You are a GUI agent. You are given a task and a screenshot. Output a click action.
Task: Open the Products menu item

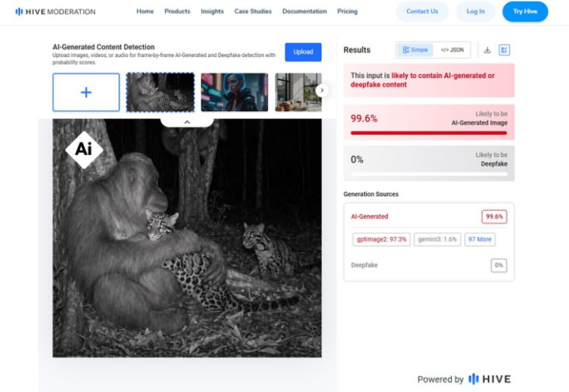pyautogui.click(x=177, y=11)
